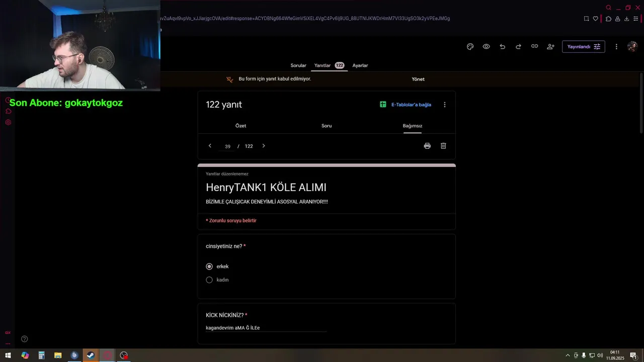This screenshot has width=644, height=362.
Task: Select the kadın radio button
Action: [209, 280]
